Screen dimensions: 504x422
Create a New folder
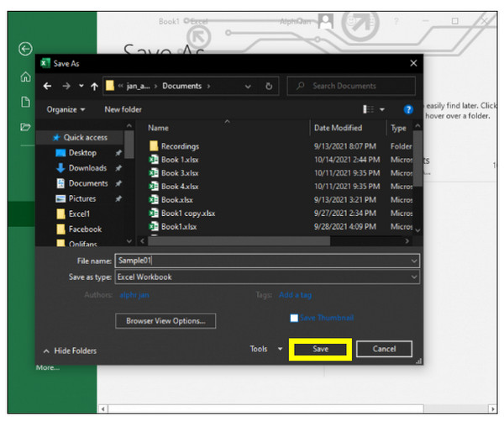[x=123, y=109]
